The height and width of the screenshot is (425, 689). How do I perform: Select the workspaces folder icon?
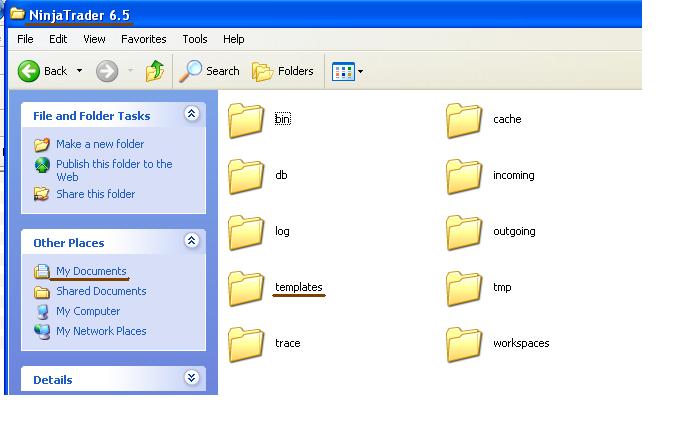[x=464, y=344]
